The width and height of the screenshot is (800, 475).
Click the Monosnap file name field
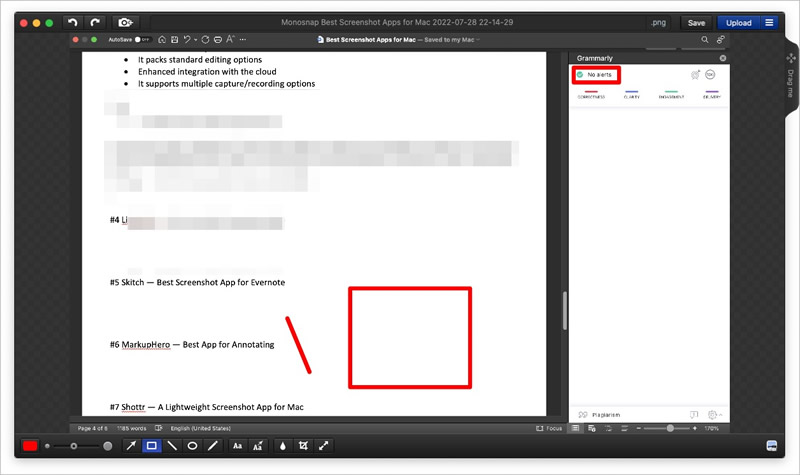click(397, 22)
